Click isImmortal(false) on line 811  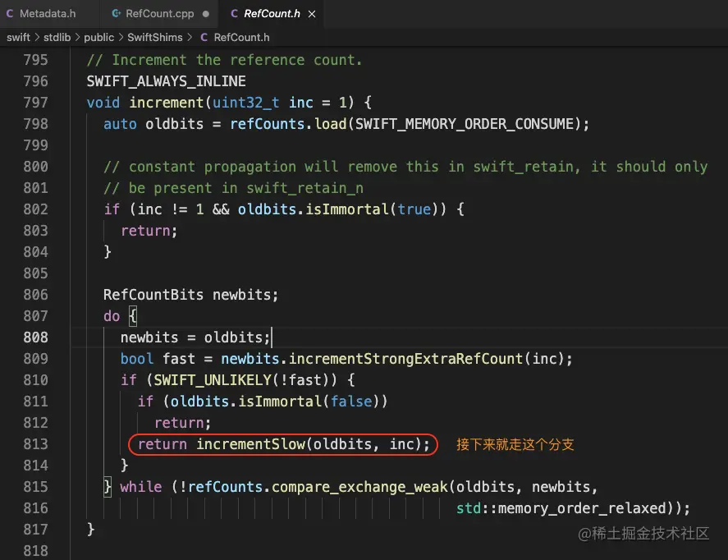click(309, 402)
